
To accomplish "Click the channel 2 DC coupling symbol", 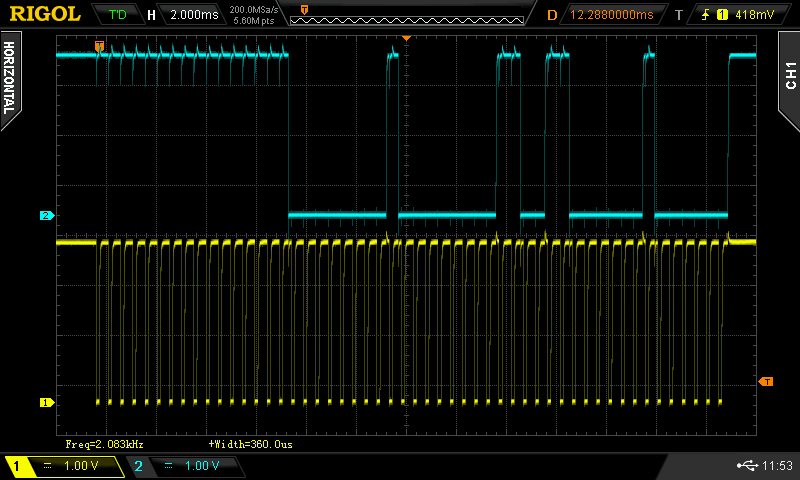I will pos(168,466).
